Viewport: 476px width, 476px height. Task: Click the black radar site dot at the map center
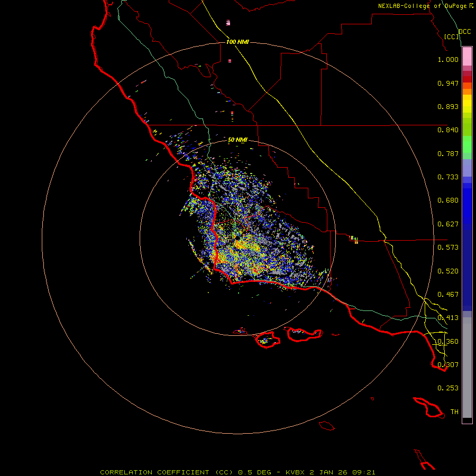(237, 237)
